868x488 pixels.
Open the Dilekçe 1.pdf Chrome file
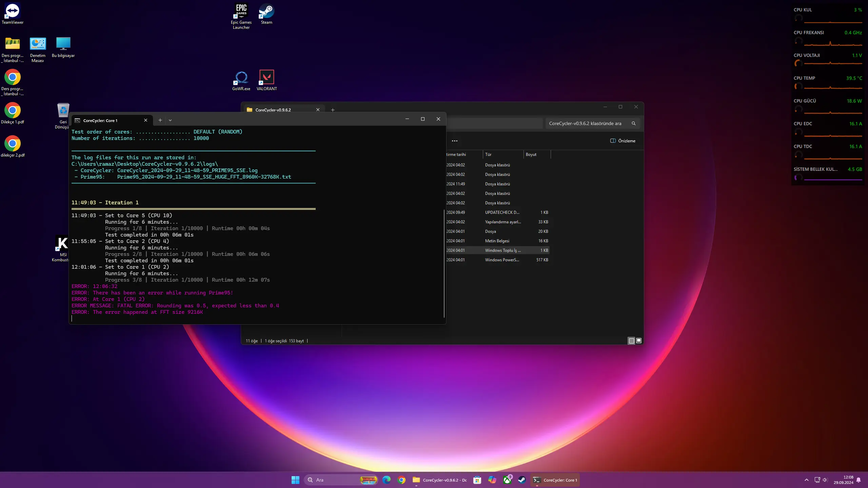13,113
